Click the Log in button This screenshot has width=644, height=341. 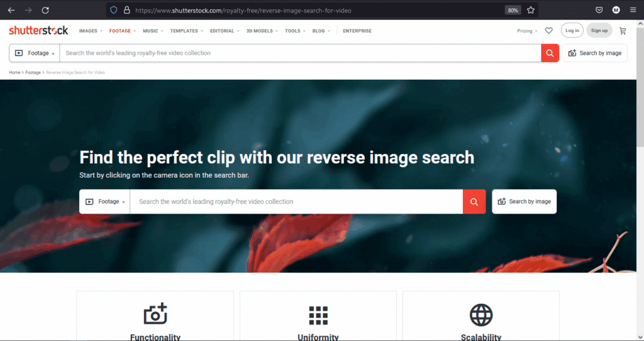(572, 30)
